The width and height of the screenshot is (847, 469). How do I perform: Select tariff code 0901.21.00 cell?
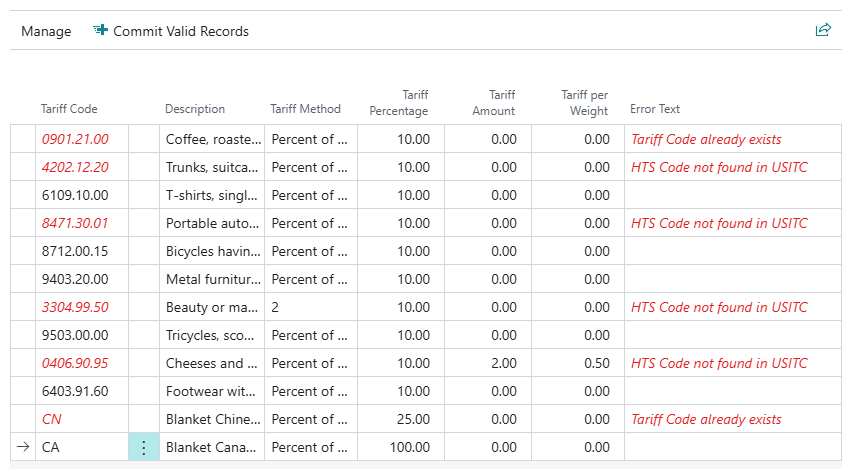75,140
